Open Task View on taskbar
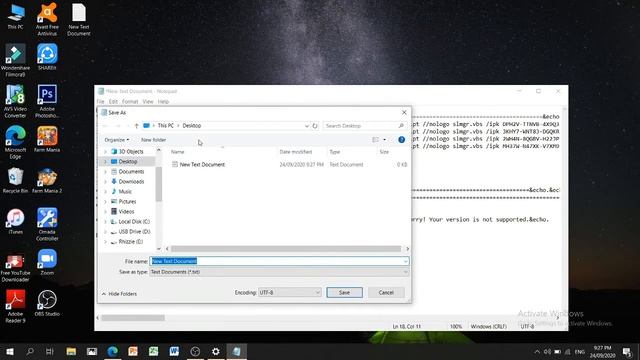This screenshot has width=640, height=360. tap(50, 351)
